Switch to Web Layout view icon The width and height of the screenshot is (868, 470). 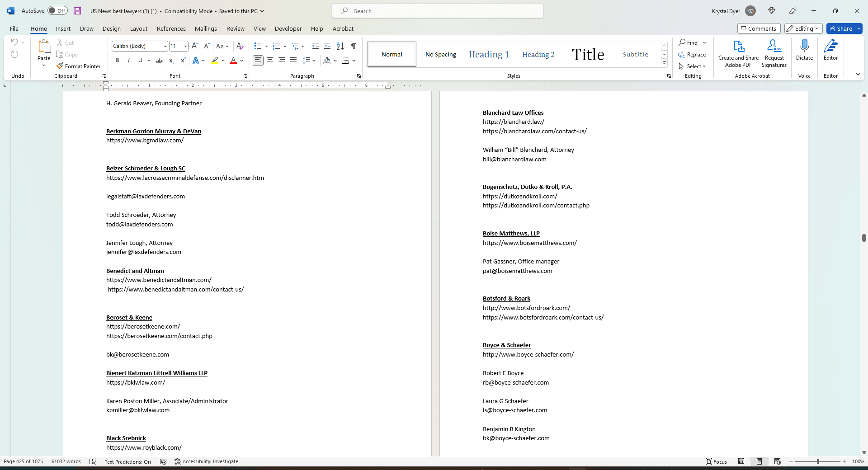point(777,461)
